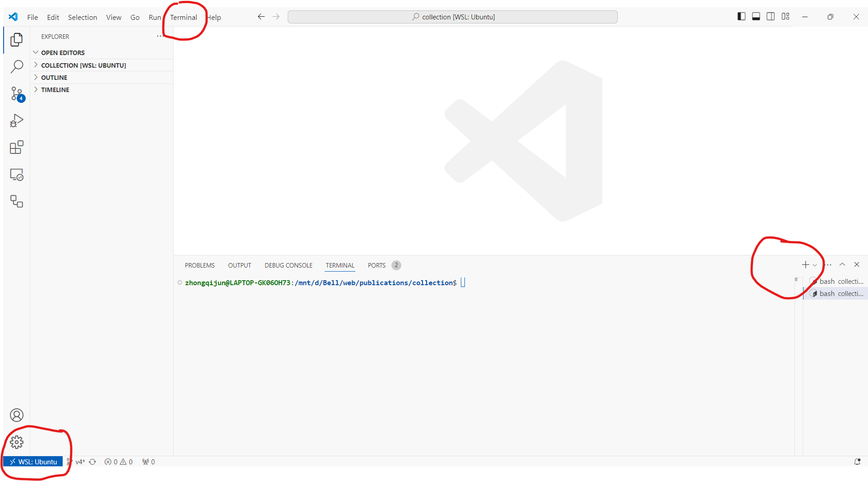Open Explorer views and more actions ellipsis

(160, 37)
